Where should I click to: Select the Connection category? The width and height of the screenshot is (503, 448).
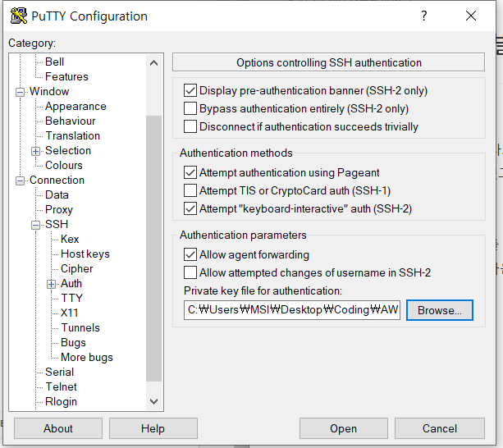point(57,180)
